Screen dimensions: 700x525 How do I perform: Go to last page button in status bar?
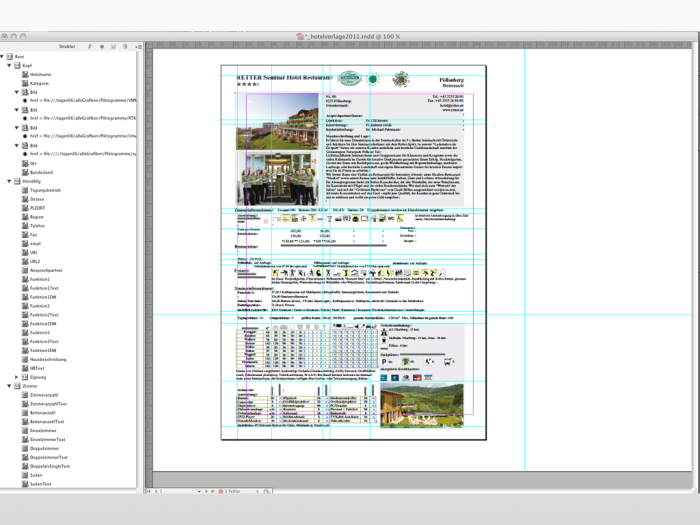pyautogui.click(x=212, y=491)
